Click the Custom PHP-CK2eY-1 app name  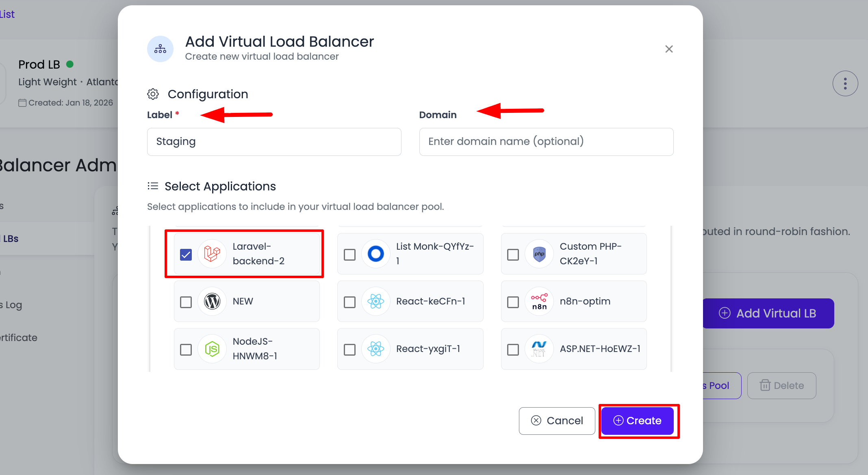point(590,254)
